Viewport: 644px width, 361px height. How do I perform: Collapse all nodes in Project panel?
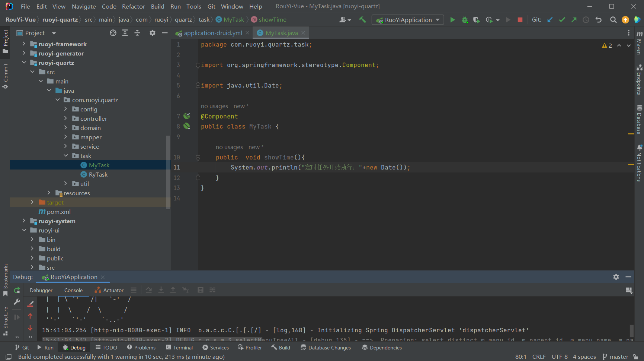(x=137, y=33)
